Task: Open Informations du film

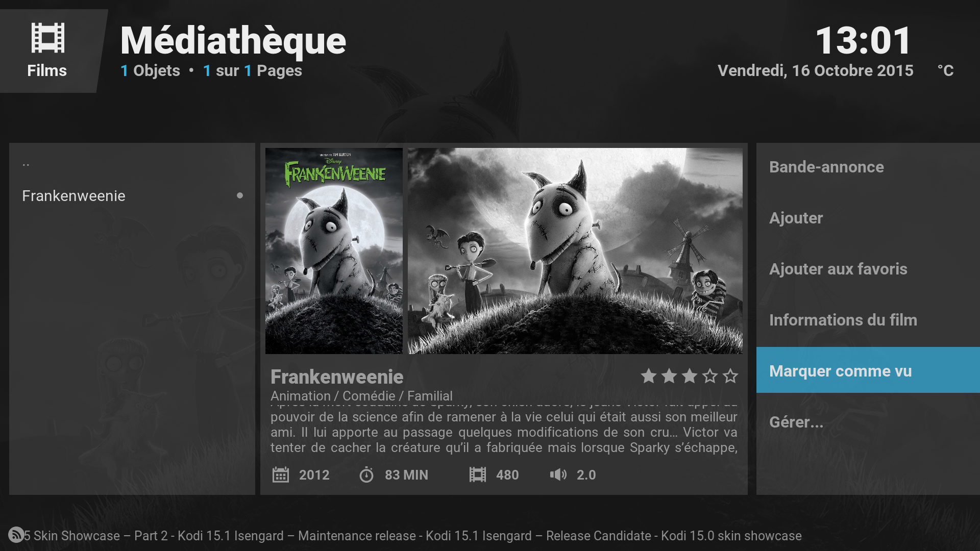Action: tap(868, 320)
